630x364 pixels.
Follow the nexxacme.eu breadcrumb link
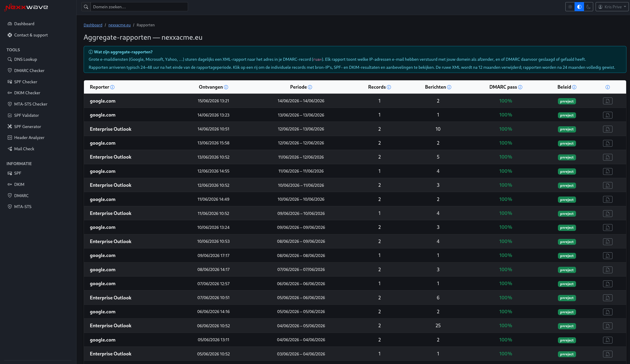[x=119, y=25]
